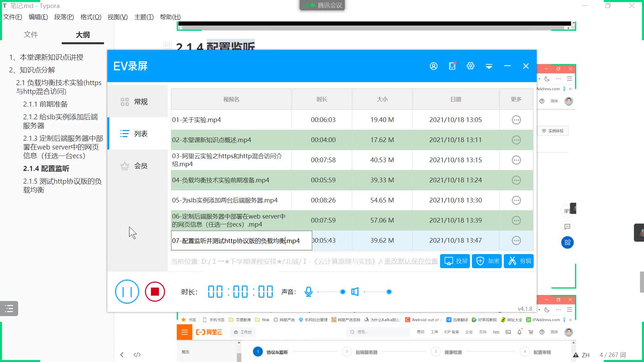Open more options for 01-关于实验.mp4

point(516,120)
